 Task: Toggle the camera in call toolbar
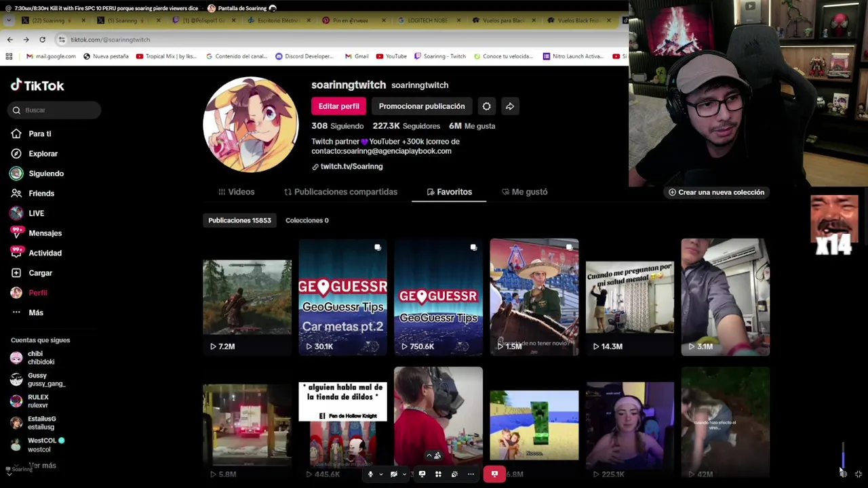[393, 474]
